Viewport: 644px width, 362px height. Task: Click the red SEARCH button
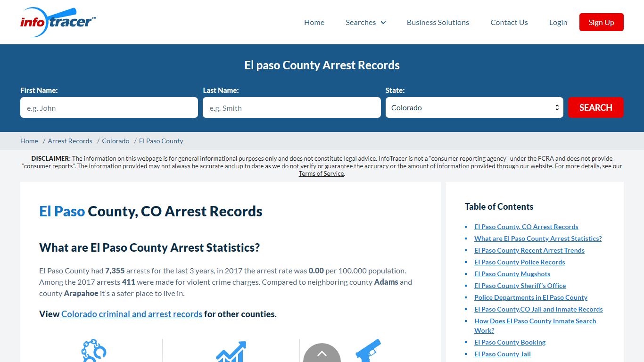pos(595,107)
